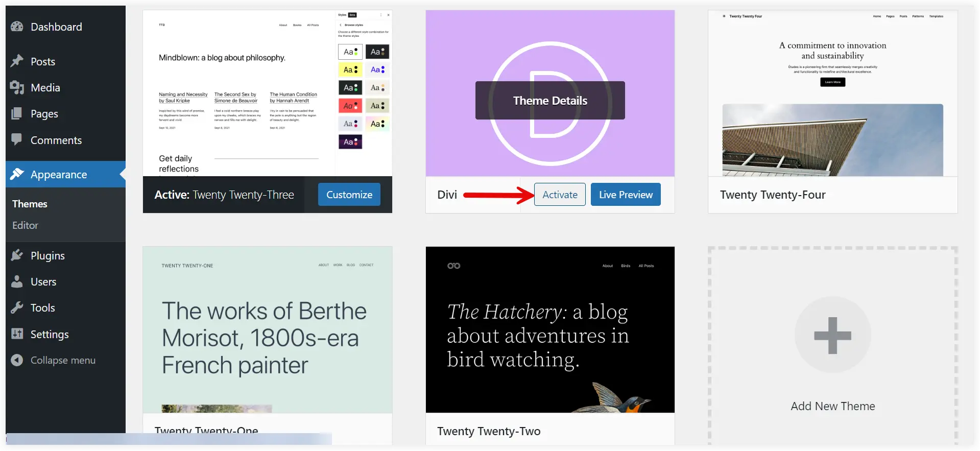This screenshot has height=451, width=980.
Task: Click the Divi theme name
Action: coord(447,195)
